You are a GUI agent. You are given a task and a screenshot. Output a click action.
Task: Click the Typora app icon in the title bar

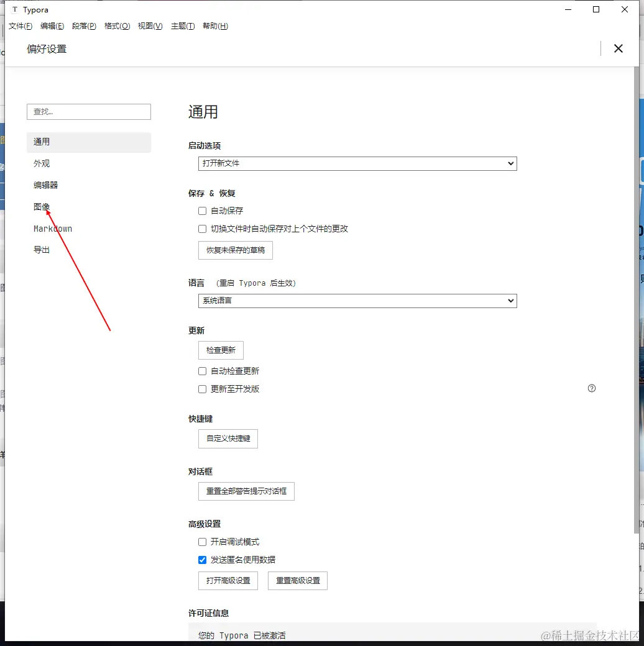pyautogui.click(x=15, y=9)
